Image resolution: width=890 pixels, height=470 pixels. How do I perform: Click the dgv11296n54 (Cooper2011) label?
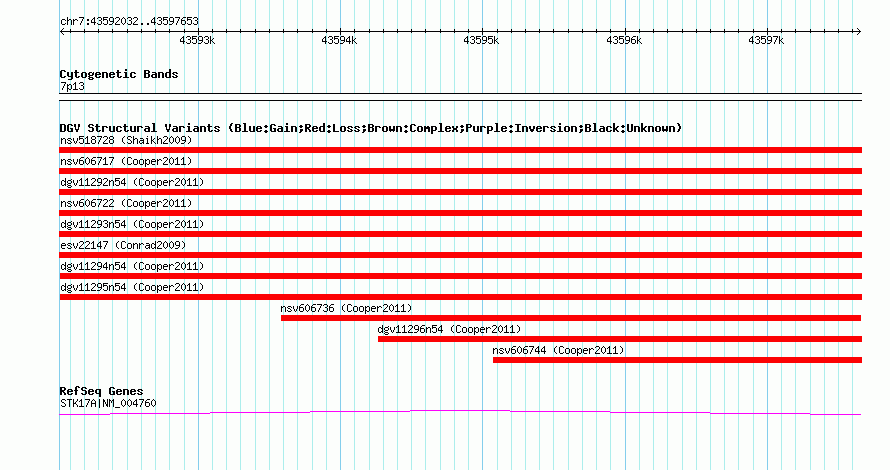pos(449,329)
